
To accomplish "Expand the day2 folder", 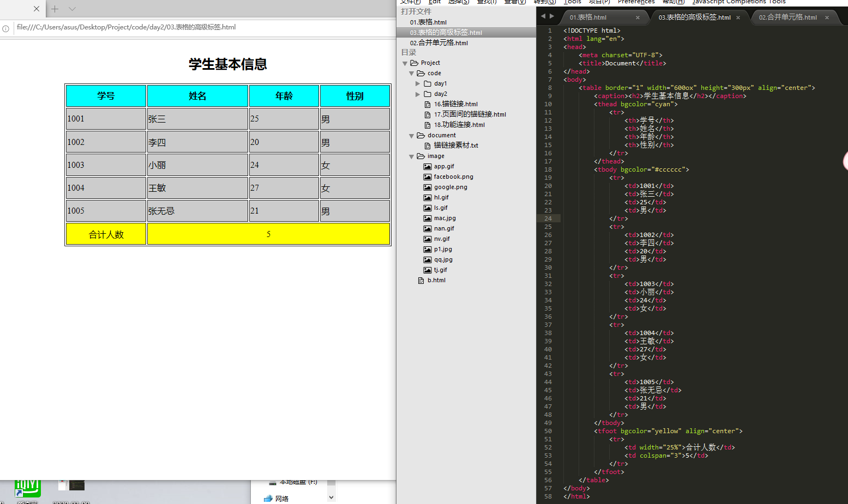I will [418, 94].
